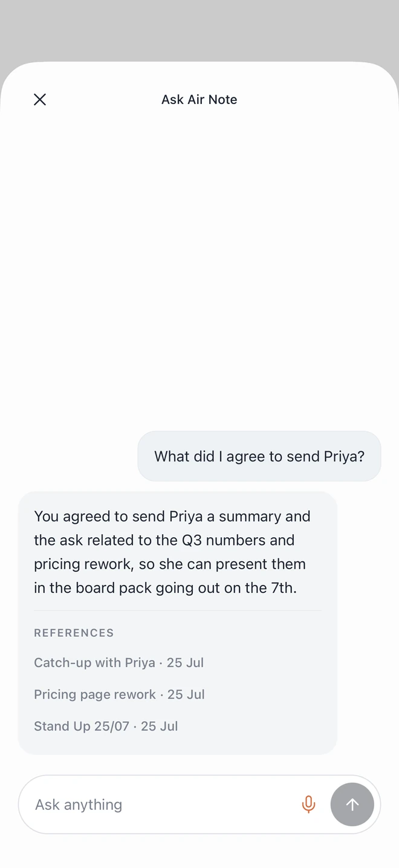Open the Catch-up with Priya reference

118,662
